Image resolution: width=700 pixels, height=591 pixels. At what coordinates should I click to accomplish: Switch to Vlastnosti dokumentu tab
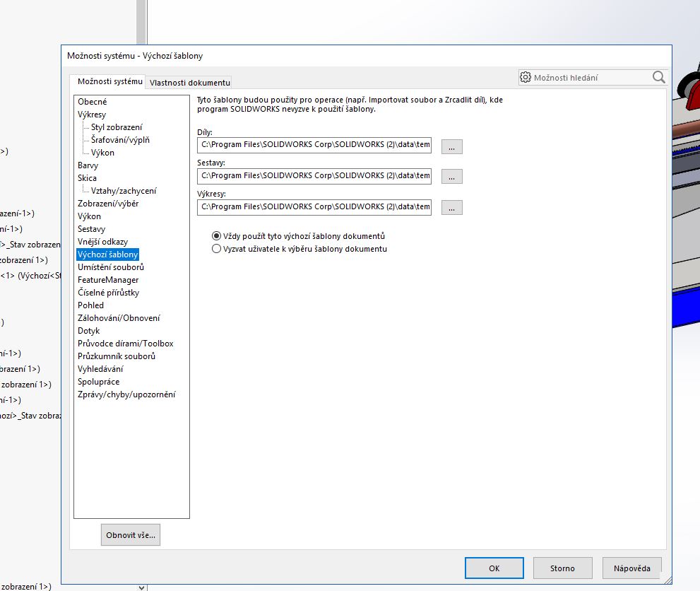tap(189, 83)
